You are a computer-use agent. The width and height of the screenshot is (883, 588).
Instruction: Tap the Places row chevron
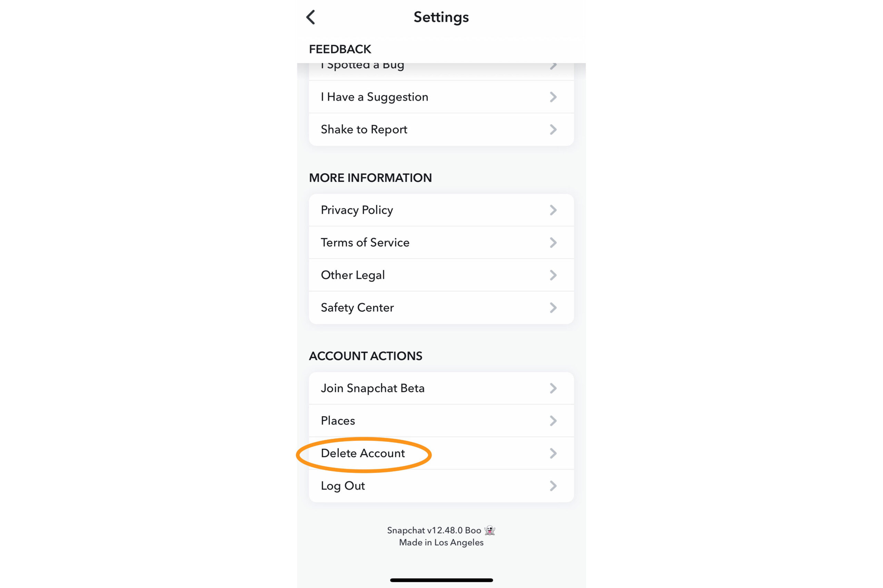553,421
